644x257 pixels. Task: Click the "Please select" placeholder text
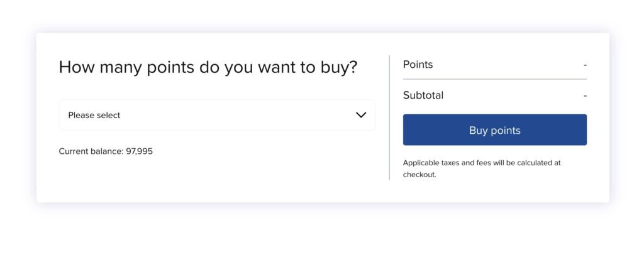(x=94, y=115)
